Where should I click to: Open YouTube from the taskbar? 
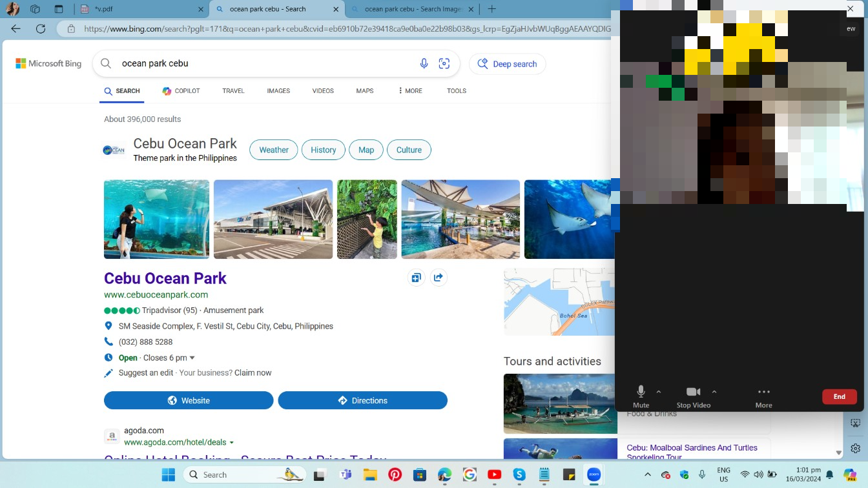495,474
